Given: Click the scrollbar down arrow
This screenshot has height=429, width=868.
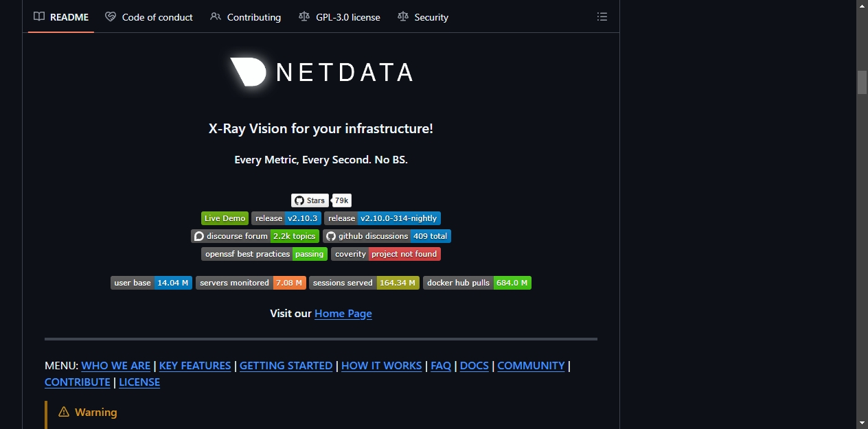Looking at the screenshot, I should (x=862, y=423).
